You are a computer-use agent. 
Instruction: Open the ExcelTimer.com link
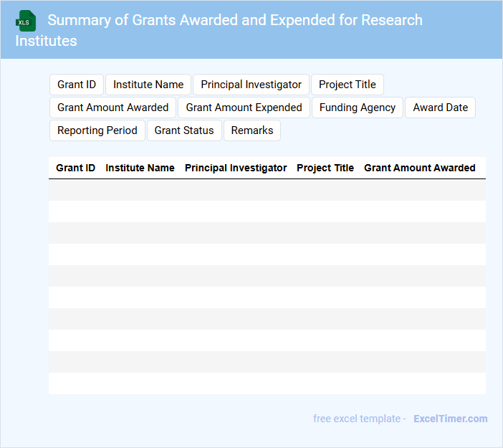(450, 419)
